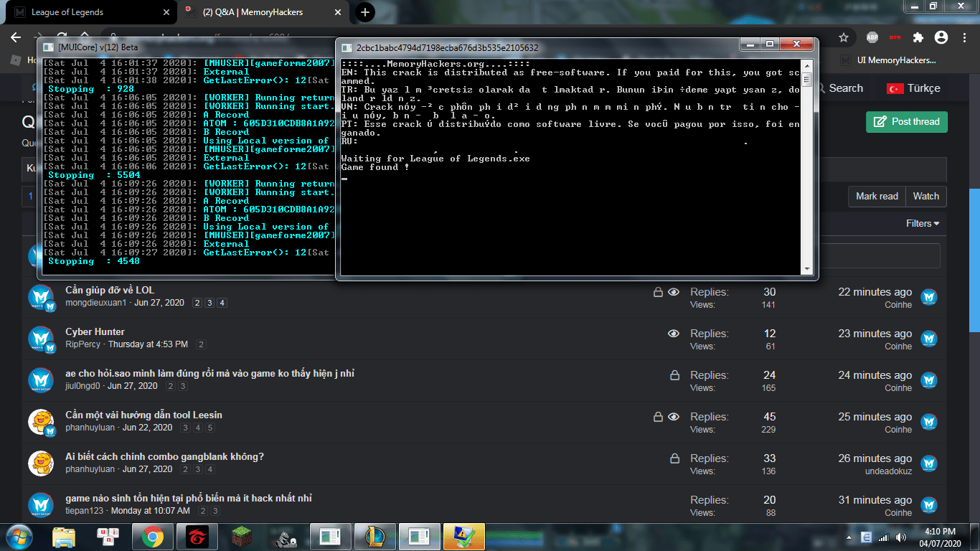Click the lock icon on Cần giúp đỡ về LOL
Viewport: 980px width, 551px height.
pyautogui.click(x=658, y=292)
